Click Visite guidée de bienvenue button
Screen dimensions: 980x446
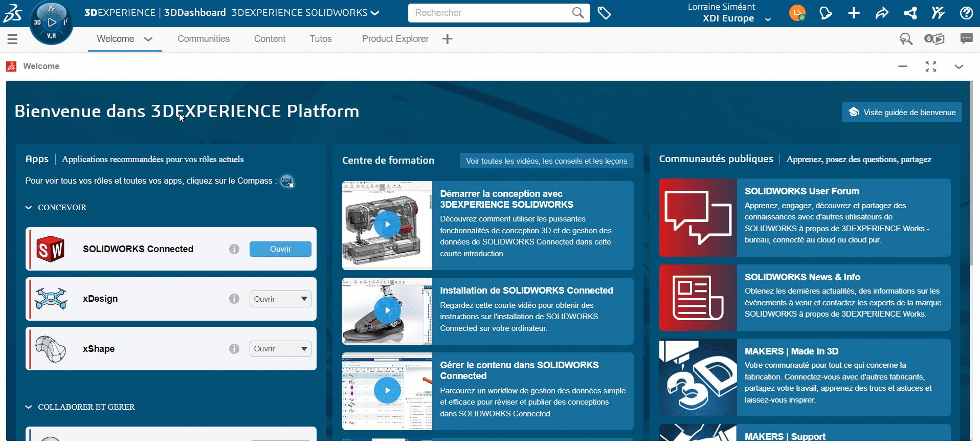coord(902,113)
